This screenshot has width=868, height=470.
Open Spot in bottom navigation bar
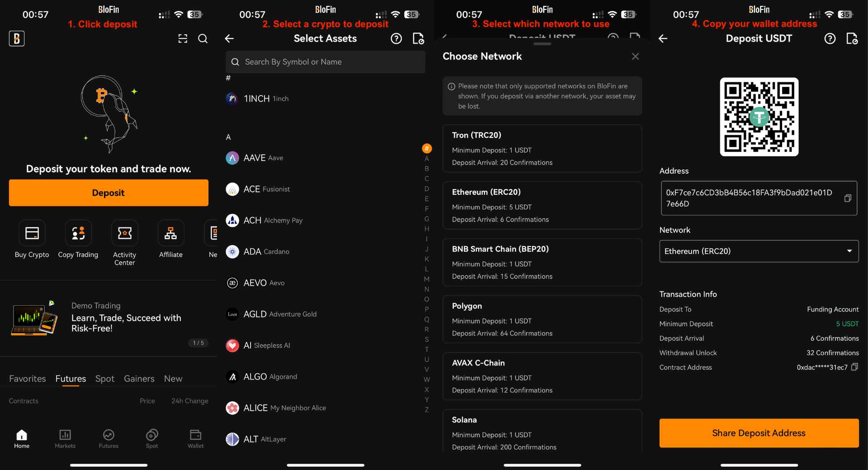(152, 439)
